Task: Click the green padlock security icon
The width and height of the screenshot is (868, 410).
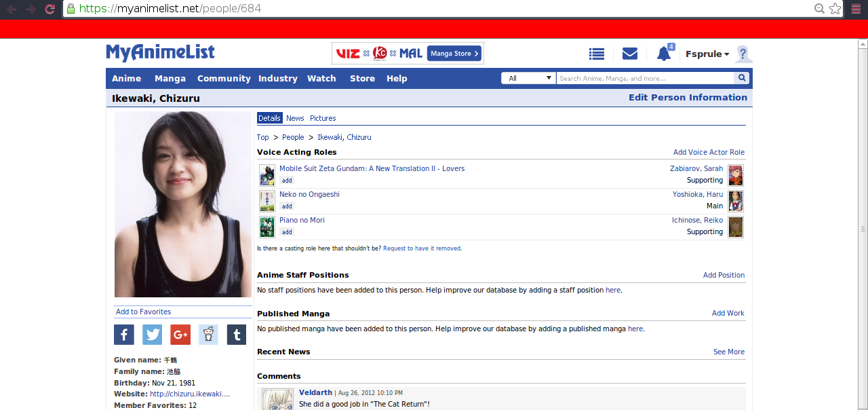Action: click(71, 9)
